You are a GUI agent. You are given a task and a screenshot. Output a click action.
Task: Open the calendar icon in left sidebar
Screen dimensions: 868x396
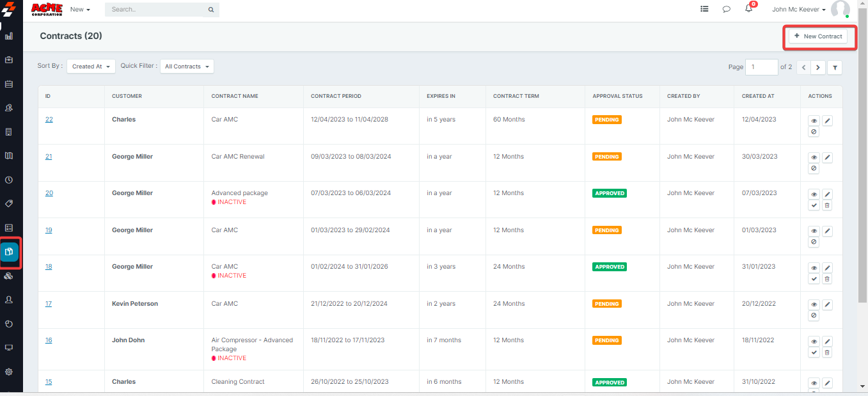[x=9, y=84]
